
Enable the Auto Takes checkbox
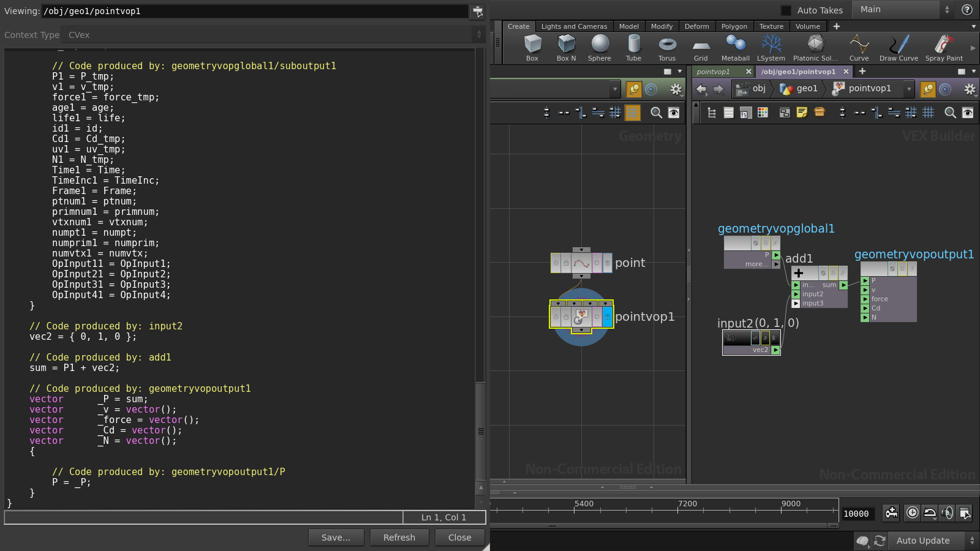[786, 10]
